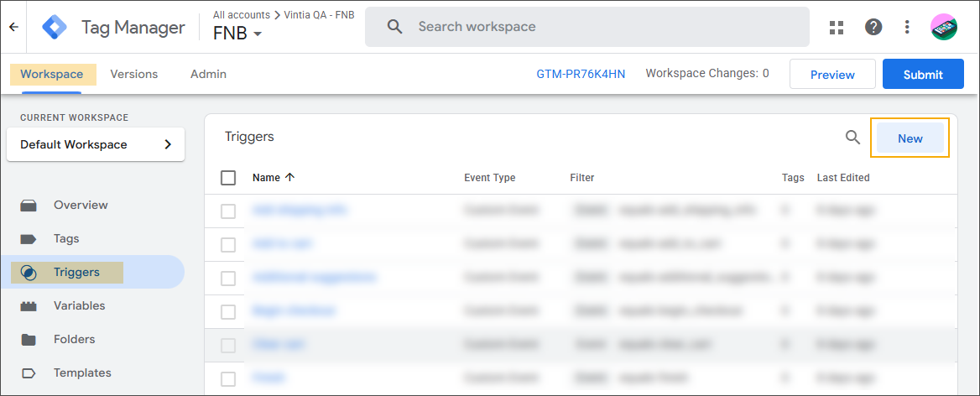This screenshot has width=980, height=396.
Task: Click the Search workspace field
Action: (587, 27)
